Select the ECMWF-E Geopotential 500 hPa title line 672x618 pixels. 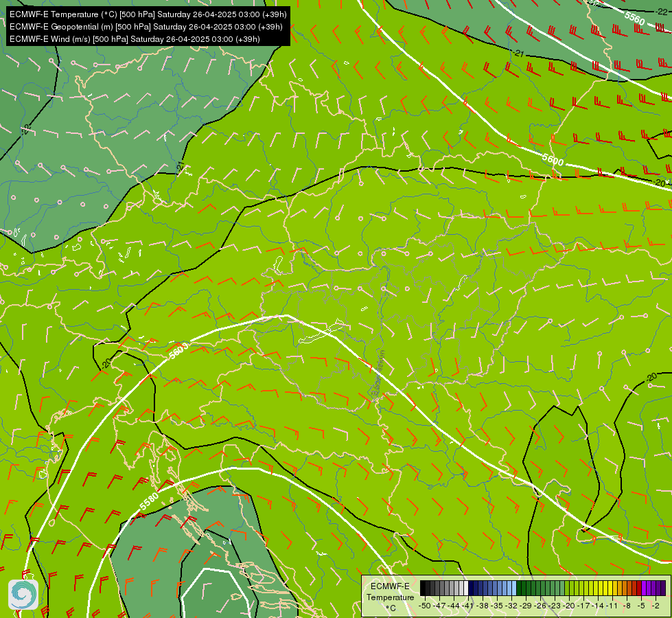click(146, 27)
